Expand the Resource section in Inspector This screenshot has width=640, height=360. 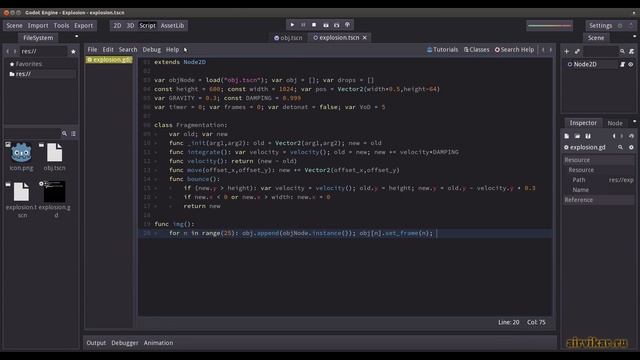[598, 160]
